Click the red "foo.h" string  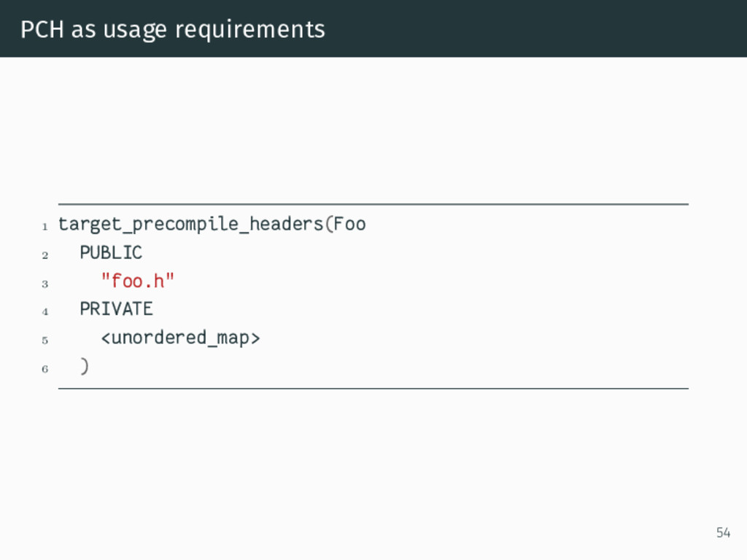coord(138,281)
